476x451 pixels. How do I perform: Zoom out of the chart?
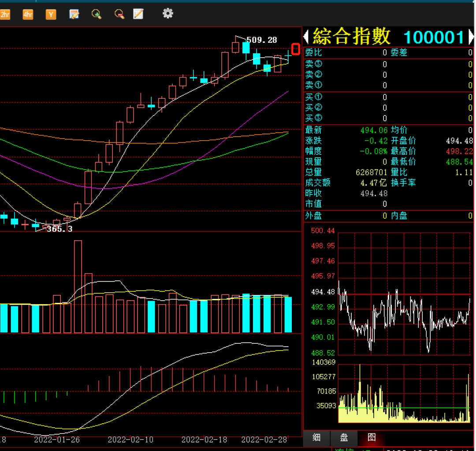point(119,14)
